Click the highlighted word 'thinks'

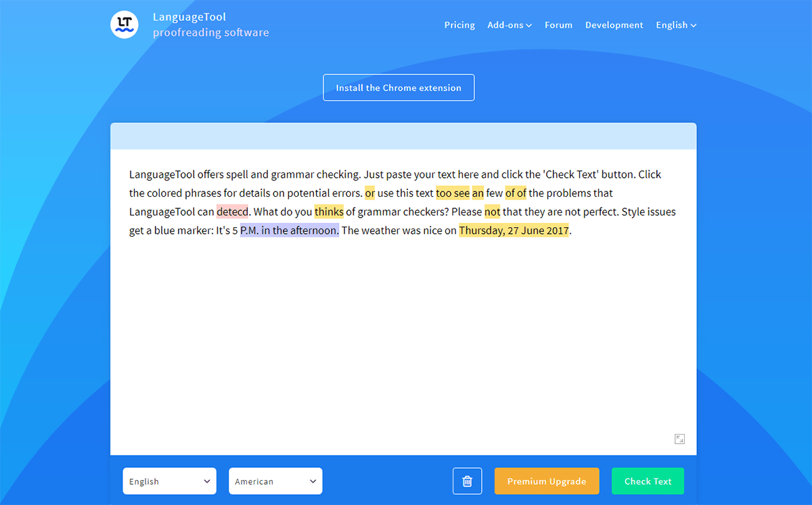tap(329, 212)
